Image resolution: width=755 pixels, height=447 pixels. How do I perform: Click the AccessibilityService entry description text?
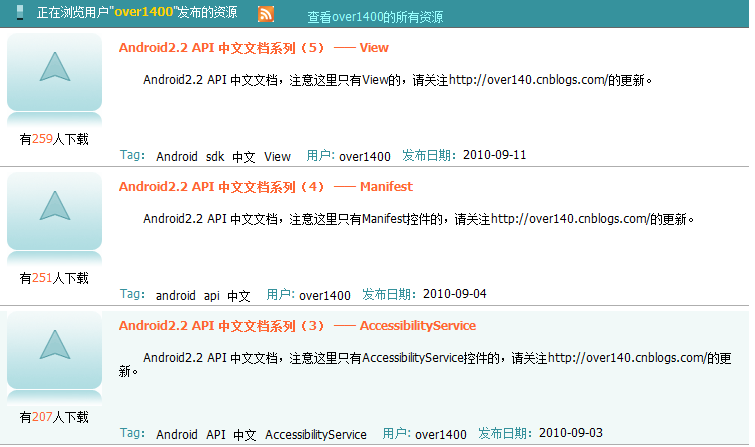click(x=426, y=365)
